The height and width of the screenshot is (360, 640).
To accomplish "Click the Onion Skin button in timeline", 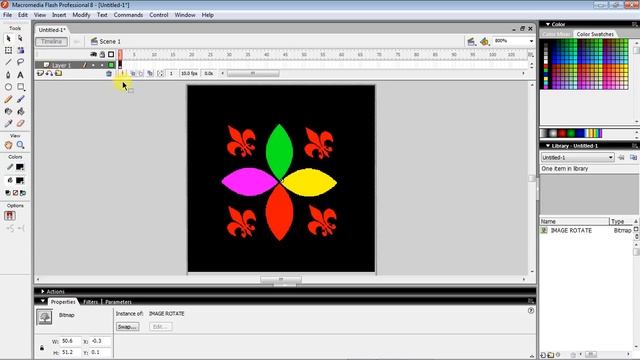I will coord(133,73).
